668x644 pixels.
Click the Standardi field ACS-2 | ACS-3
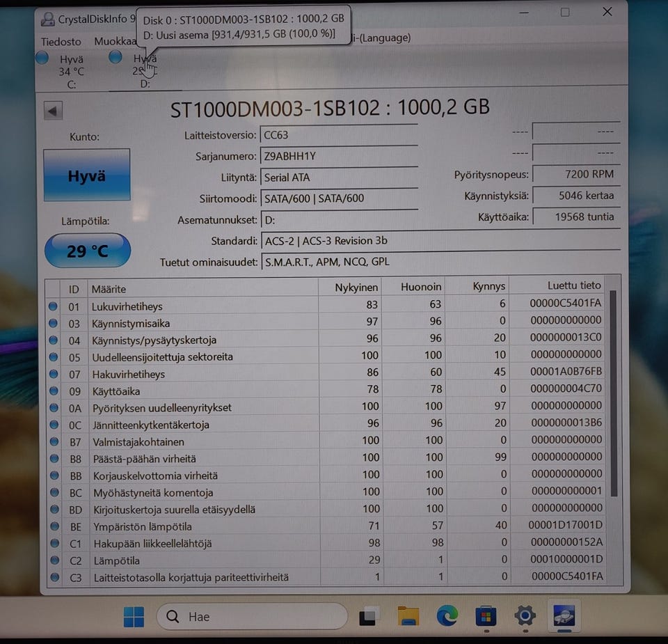click(440, 241)
